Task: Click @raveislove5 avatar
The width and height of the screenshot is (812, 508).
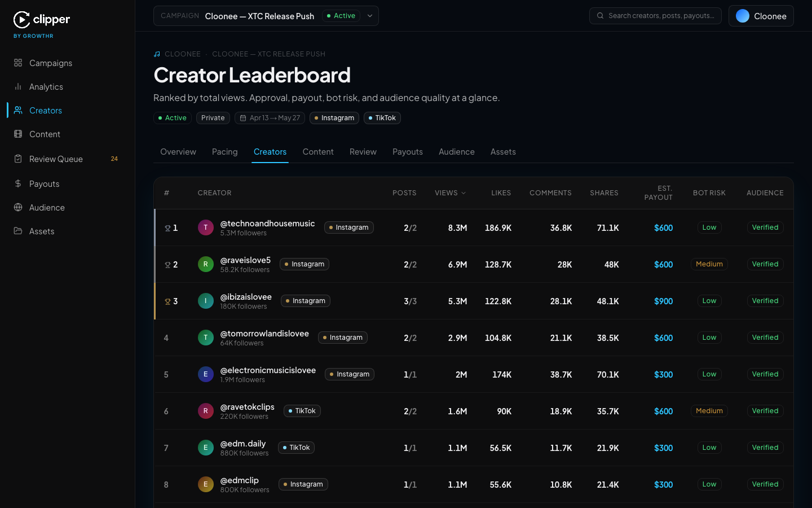Action: (205, 264)
